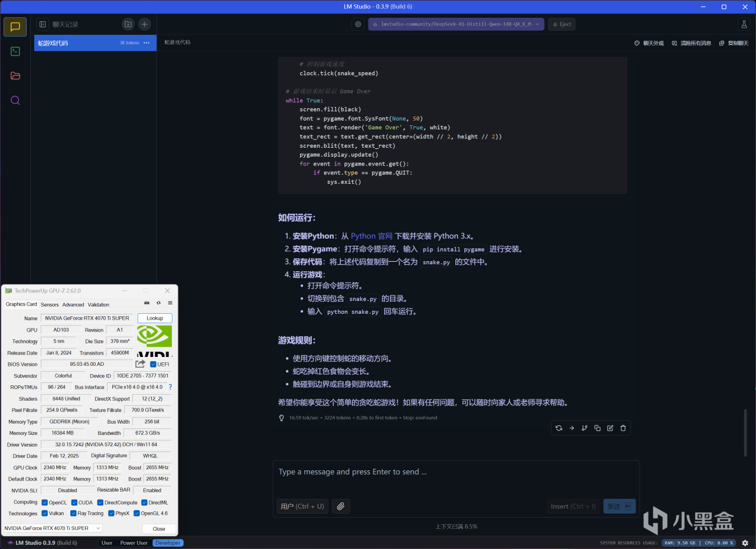
Task: Toggle the Ray Tracing checkbox
Action: point(73,514)
